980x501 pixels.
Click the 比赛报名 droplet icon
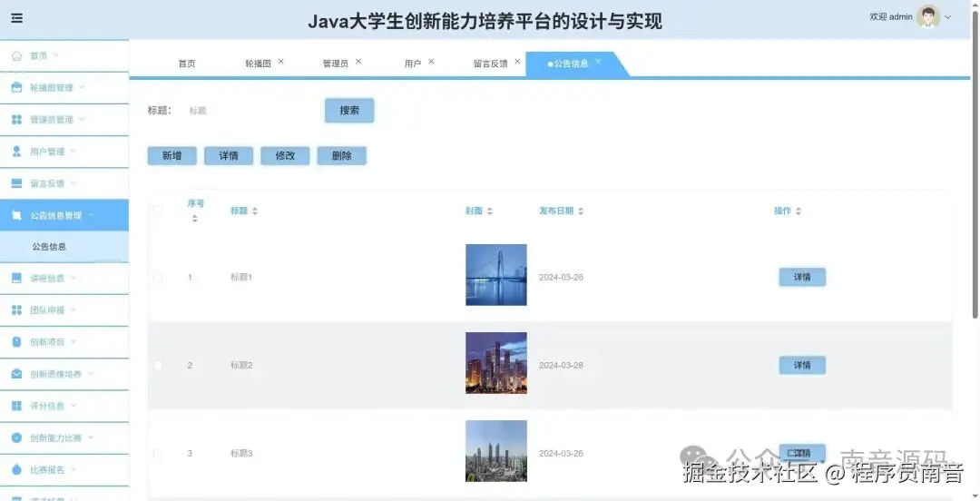(17, 469)
